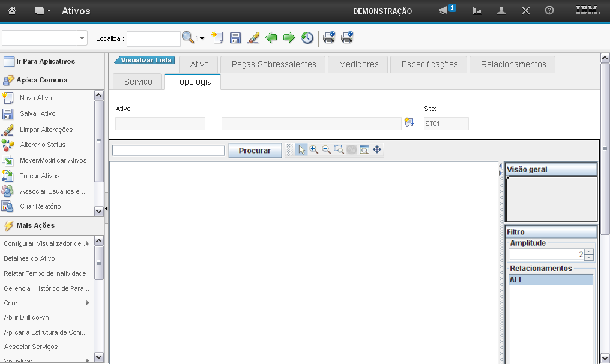
Task: Click the green previous record arrow
Action: 271,38
